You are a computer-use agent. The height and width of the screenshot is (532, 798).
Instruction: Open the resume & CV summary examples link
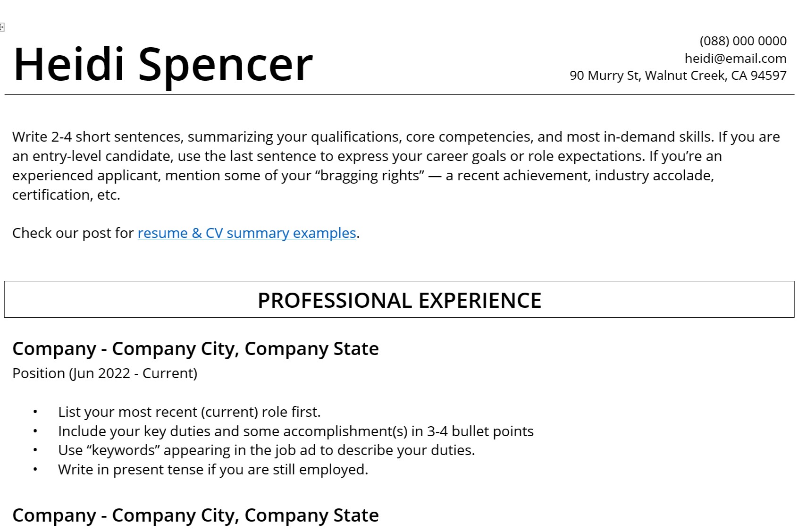pyautogui.click(x=247, y=233)
